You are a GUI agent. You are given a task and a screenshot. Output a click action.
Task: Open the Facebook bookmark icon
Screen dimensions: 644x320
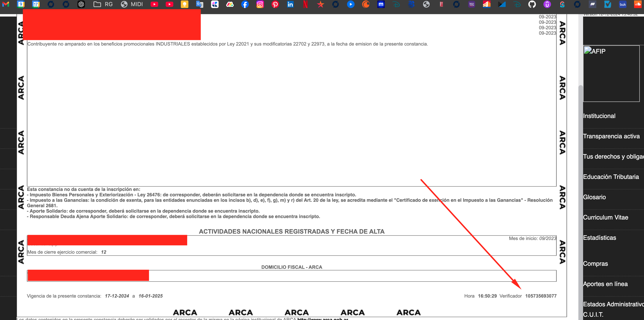point(245,4)
